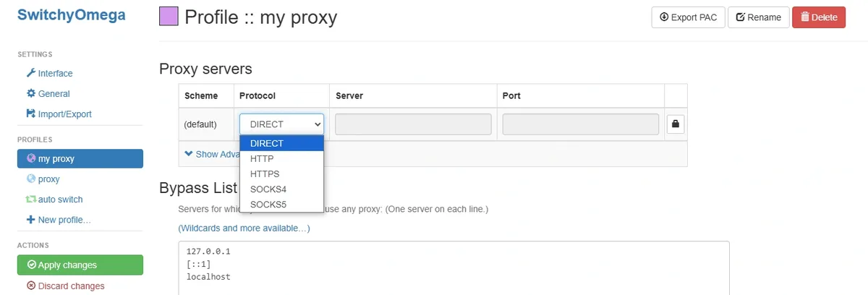Screen dimensions: 868x295
Task: Open the Protocol dropdown box
Action: [282, 124]
